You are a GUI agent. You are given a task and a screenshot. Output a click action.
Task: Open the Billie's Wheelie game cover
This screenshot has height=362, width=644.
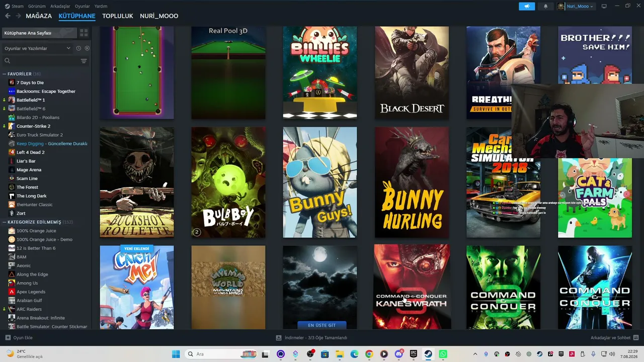coord(320,73)
